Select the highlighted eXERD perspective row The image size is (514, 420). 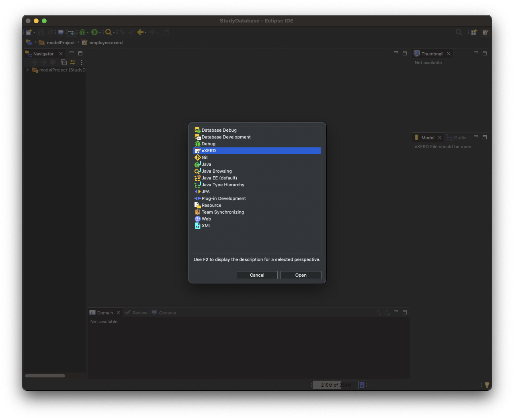[x=257, y=151]
